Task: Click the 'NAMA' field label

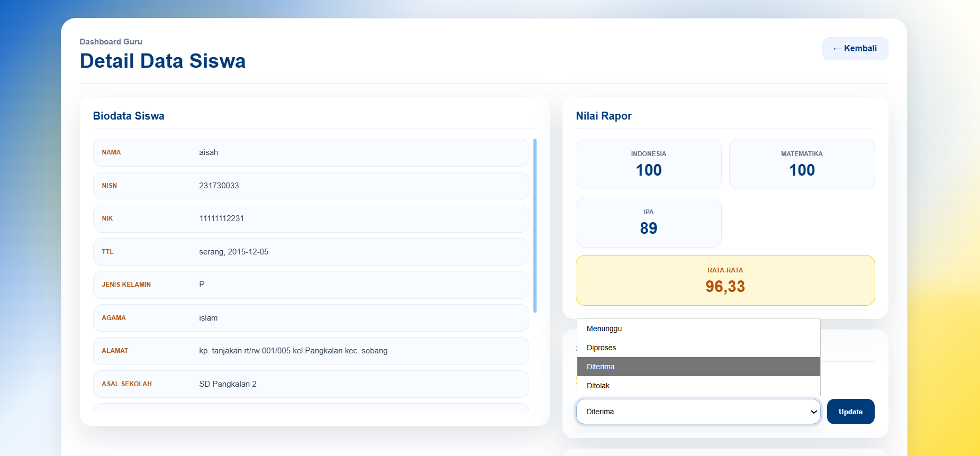Action: click(111, 152)
